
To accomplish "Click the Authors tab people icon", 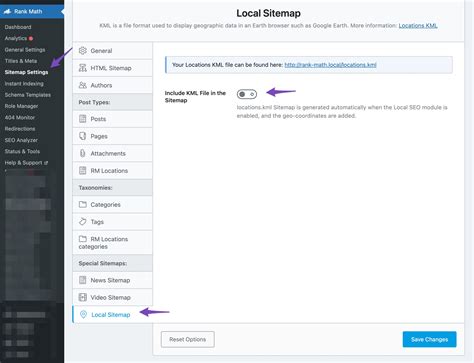I will [x=83, y=85].
